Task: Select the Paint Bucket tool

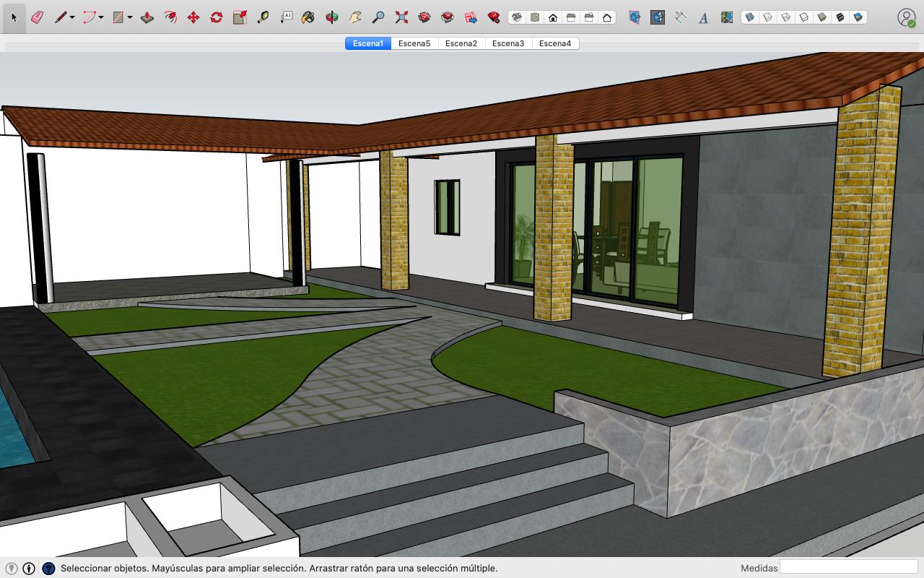Action: click(x=308, y=17)
